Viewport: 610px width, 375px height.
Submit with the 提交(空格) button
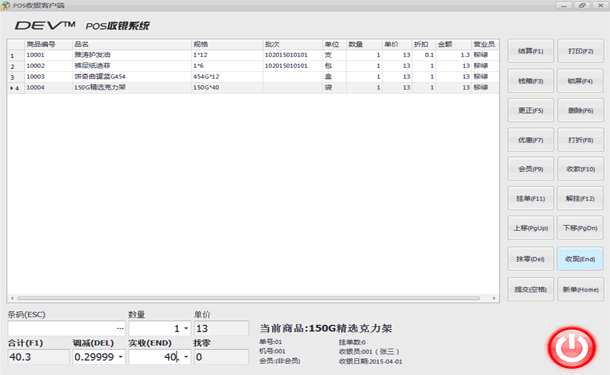530,289
